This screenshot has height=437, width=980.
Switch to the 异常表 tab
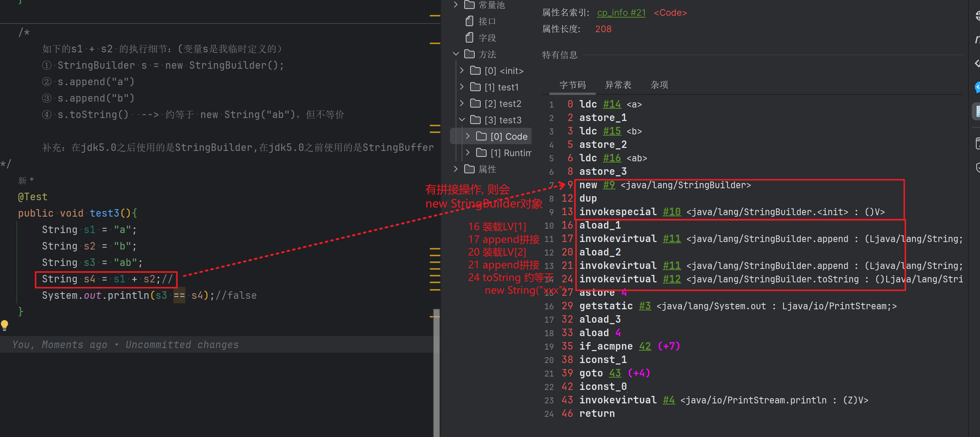pos(618,85)
